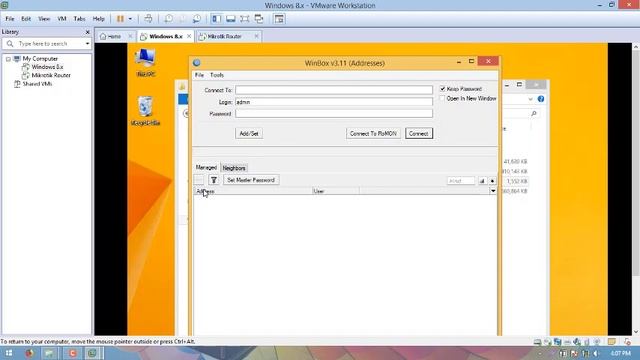Screen dimensions: 640x360
Task: Click the hard disk device status icon
Action: [538, 342]
